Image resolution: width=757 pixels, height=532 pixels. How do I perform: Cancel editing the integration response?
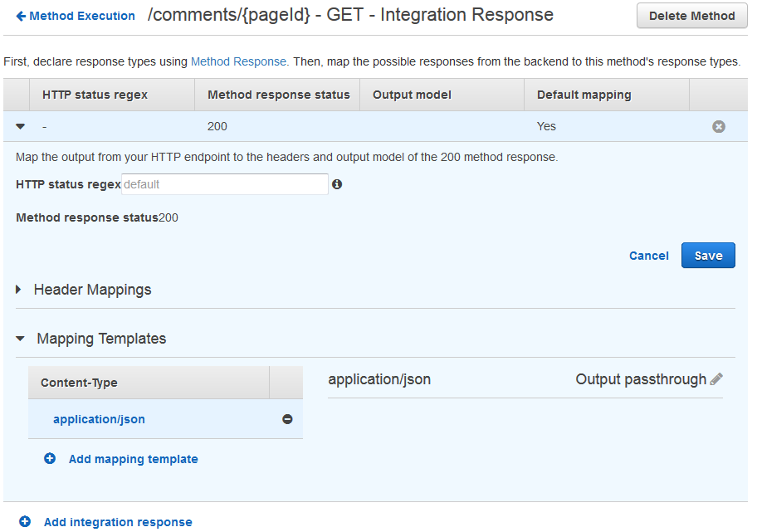(648, 256)
